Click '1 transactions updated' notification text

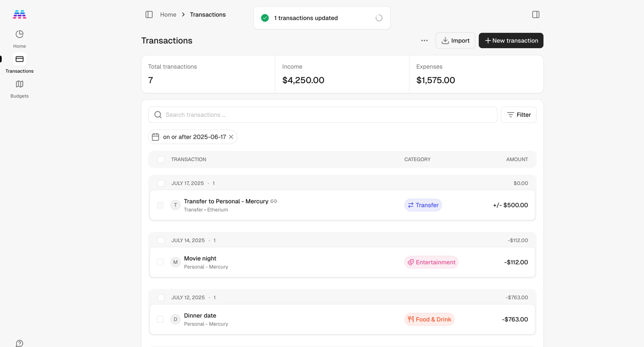coord(306,18)
